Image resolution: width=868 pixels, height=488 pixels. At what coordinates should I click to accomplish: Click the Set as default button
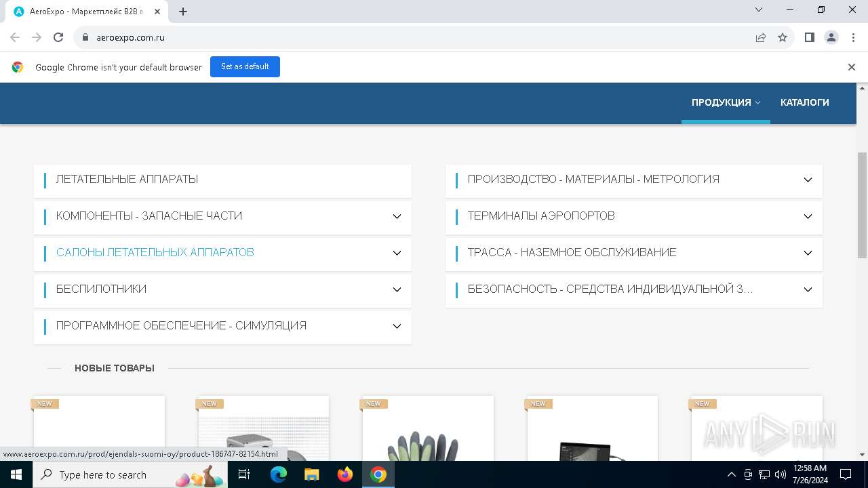245,66
